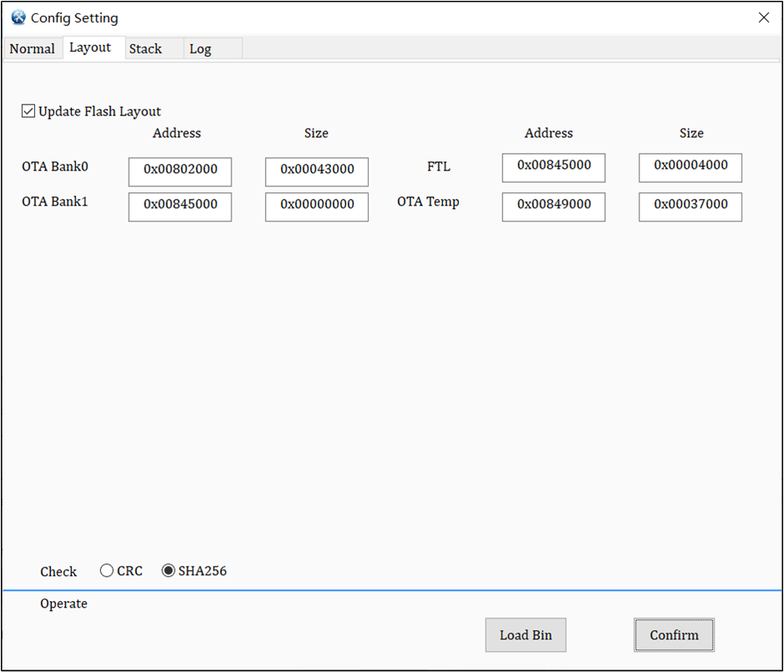Open the Log tab
The height and width of the screenshot is (672, 784).
200,48
